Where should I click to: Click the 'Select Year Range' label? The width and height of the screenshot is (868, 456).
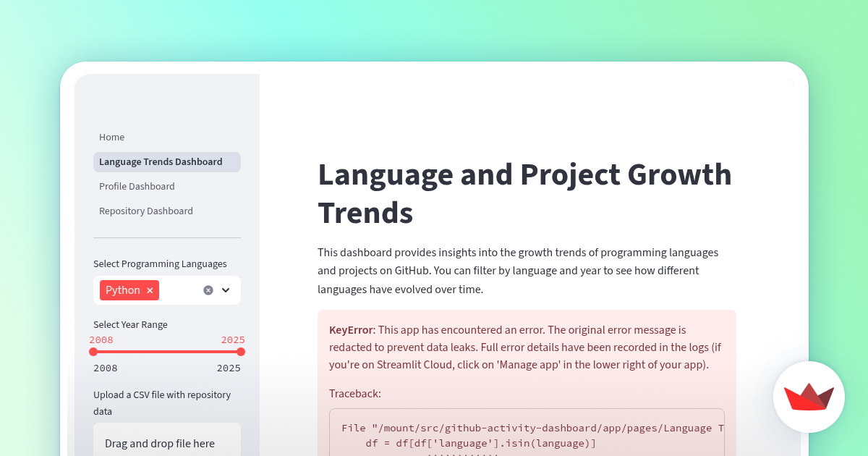[130, 325]
